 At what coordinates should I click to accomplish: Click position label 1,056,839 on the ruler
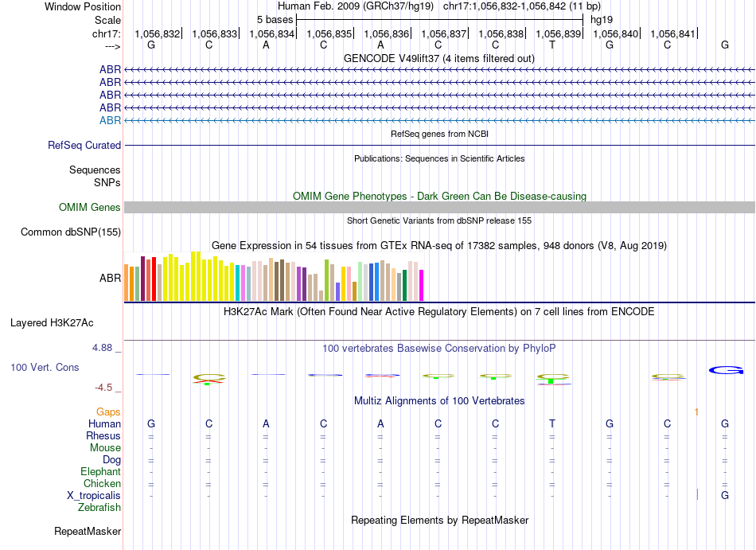pos(559,33)
